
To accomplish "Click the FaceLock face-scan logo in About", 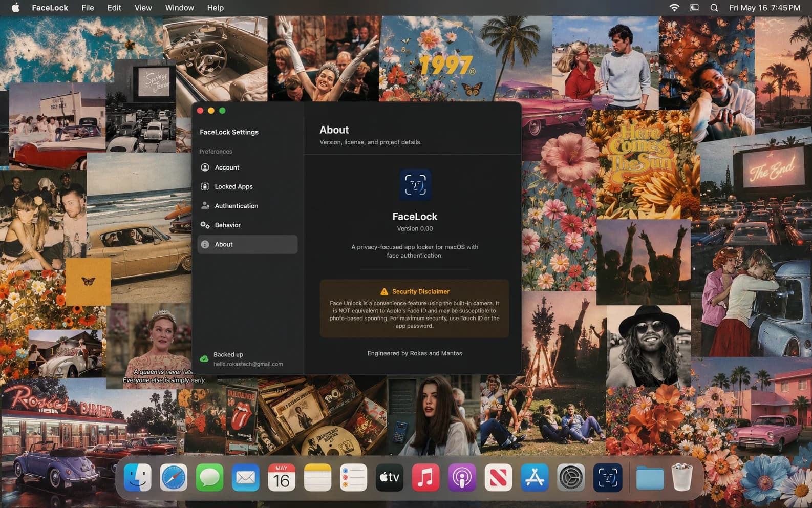I will pos(415,185).
